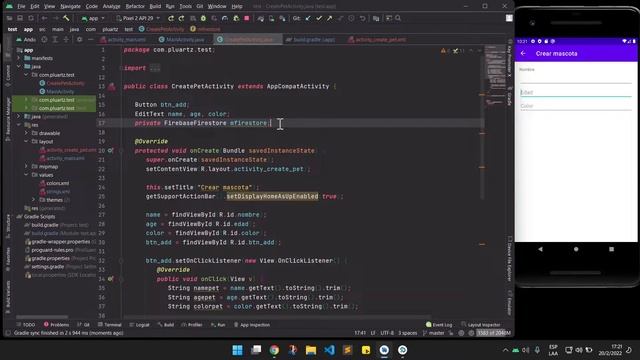This screenshot has width=640, height=360.
Task: Expand the drawable folder
Action: tap(27, 133)
